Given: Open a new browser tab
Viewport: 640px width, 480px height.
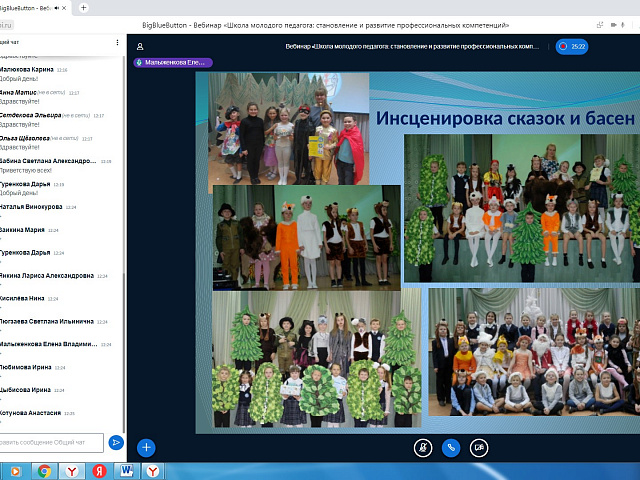Looking at the screenshot, I should click(83, 7).
